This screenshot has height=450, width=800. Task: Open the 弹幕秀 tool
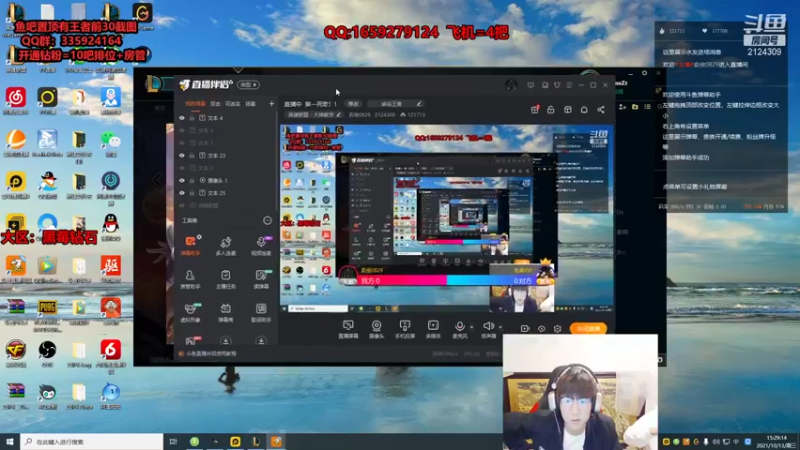[226, 312]
